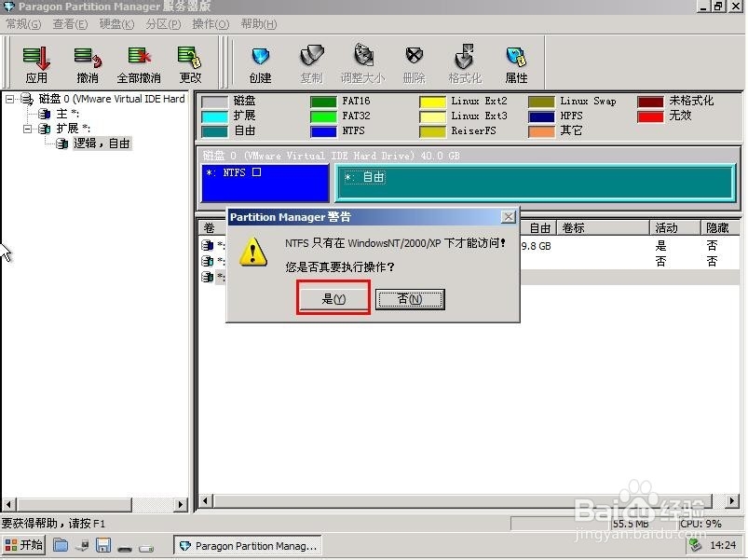
Task: Select third volume row icon in list
Action: [207, 277]
